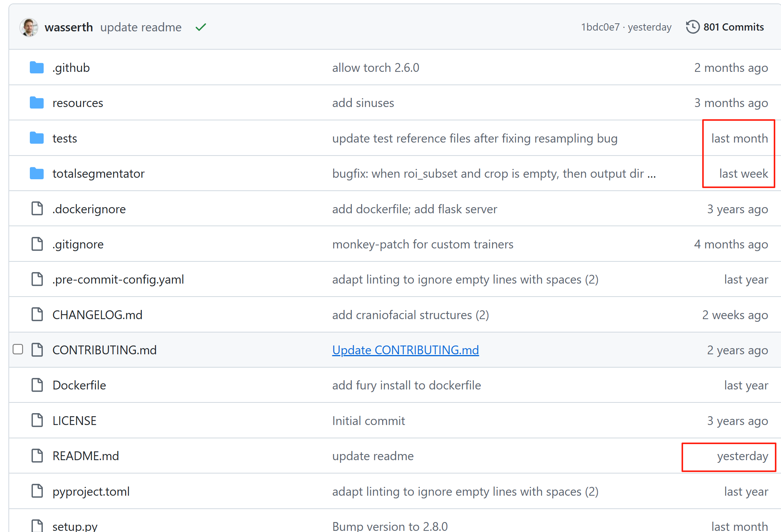
Task: Click the tests folder icon
Action: [x=37, y=138]
